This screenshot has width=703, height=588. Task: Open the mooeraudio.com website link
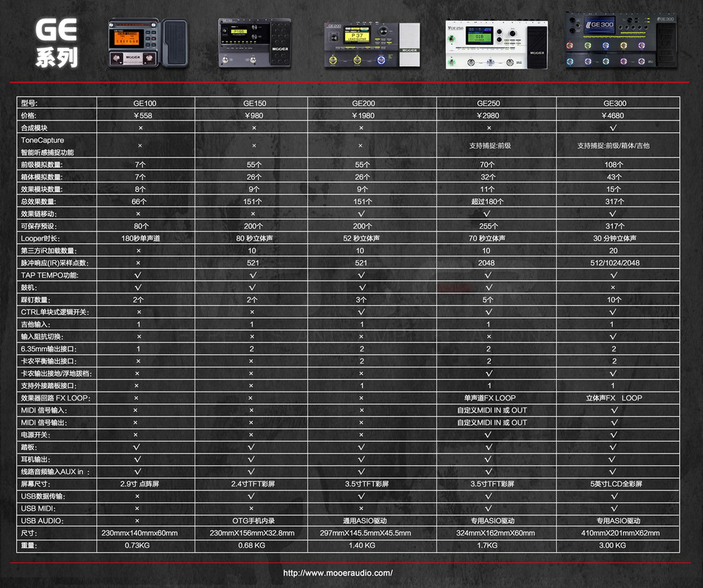[338, 573]
